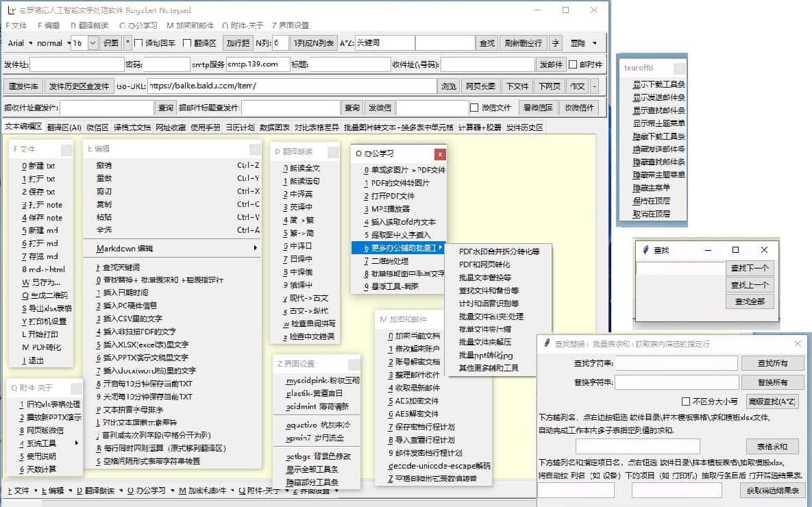
Task: Switch to the 数据图表 tab
Action: click(275, 127)
